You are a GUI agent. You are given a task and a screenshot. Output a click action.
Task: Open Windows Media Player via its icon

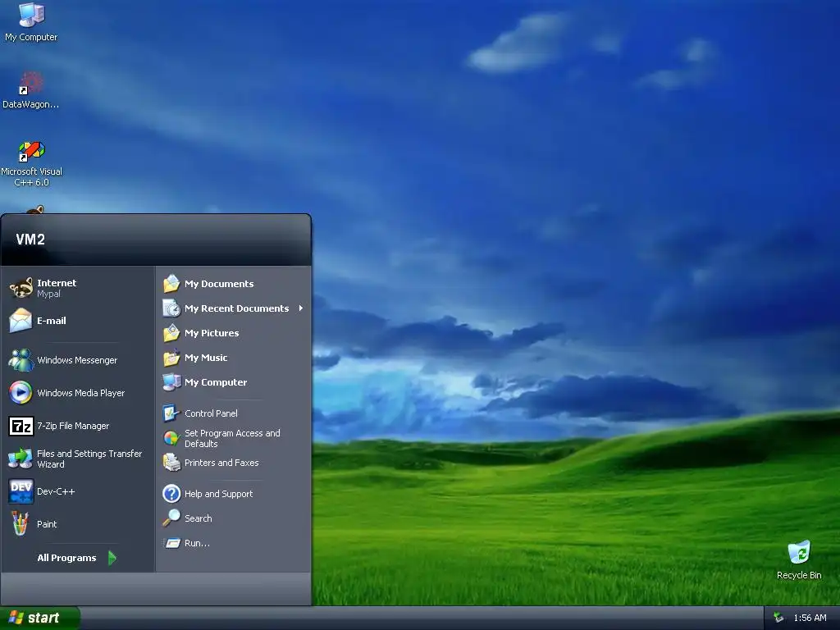[x=21, y=393]
